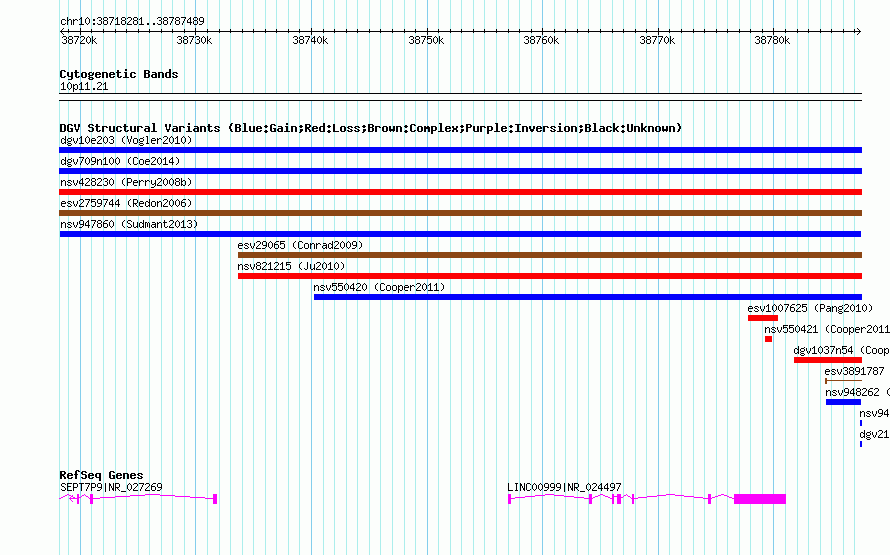This screenshot has height=555, width=890.
Task: Select the SEPT7P9 gene structure glyph
Action: (138, 498)
